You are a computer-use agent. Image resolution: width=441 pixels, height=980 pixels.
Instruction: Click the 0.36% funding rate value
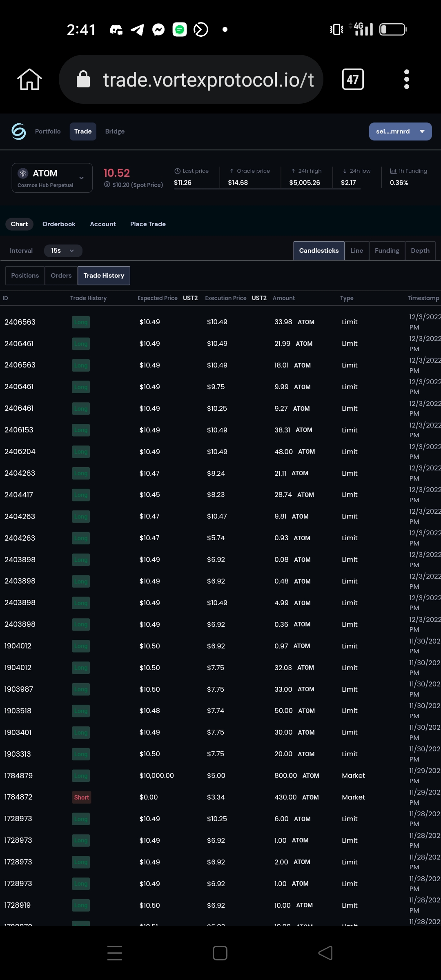click(399, 183)
